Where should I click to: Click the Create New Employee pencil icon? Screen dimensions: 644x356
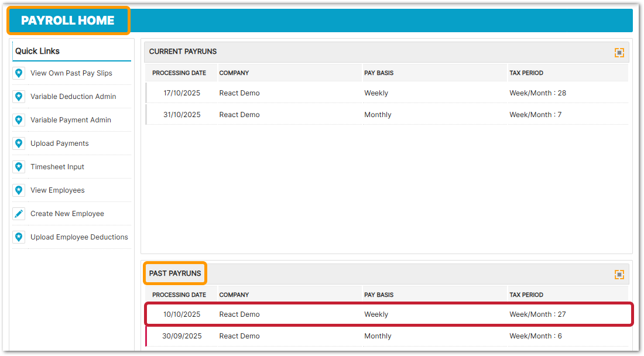(19, 214)
